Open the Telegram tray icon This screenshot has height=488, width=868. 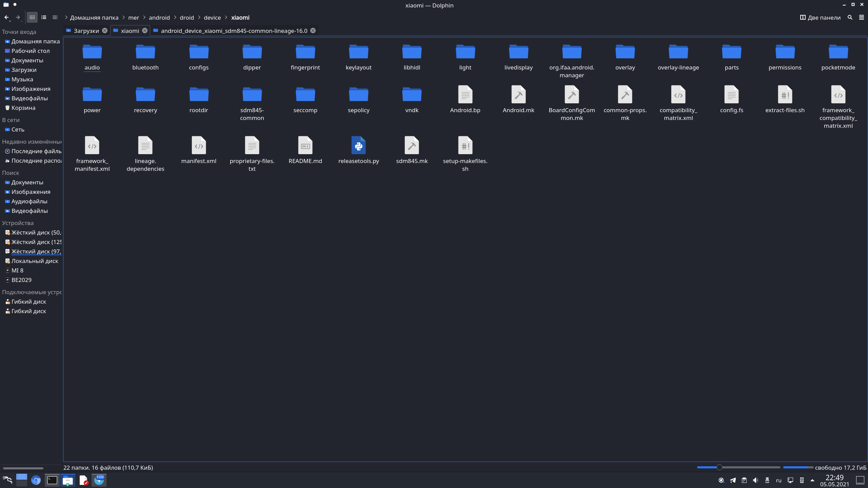tap(733, 480)
